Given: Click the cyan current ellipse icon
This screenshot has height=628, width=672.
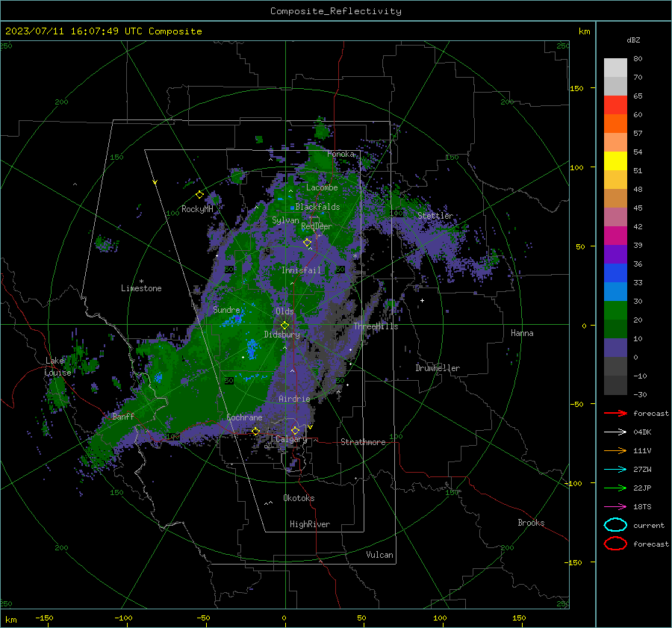Looking at the screenshot, I should (x=615, y=525).
